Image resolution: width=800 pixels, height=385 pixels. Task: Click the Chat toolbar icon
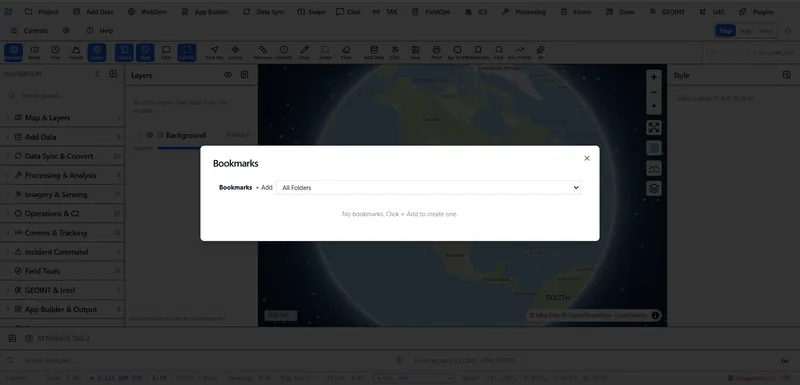tap(166, 53)
